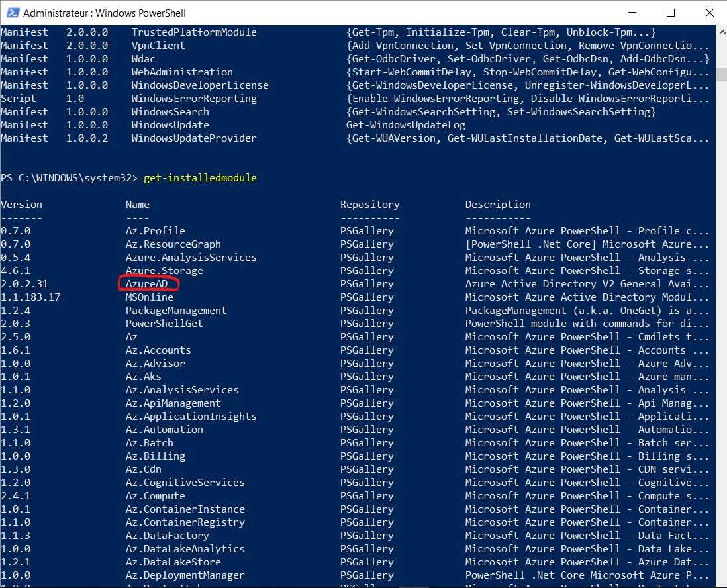
Task: Click the Az.ResourceGraph module name
Action: point(173,244)
